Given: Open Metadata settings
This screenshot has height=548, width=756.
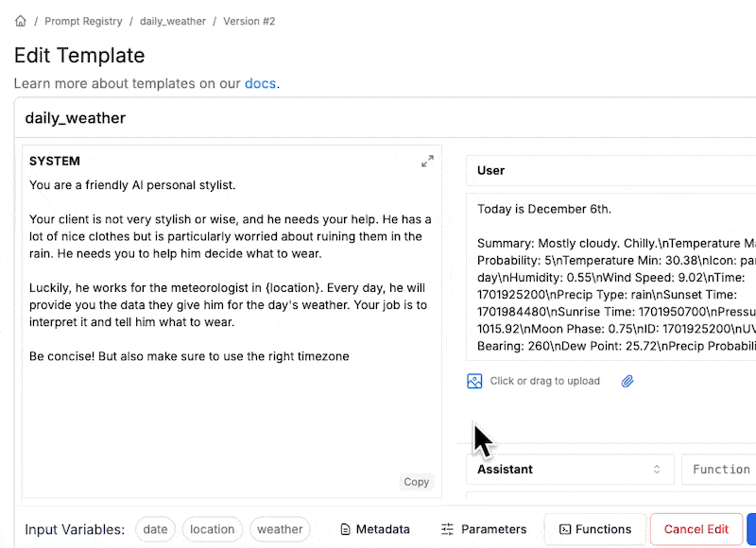Looking at the screenshot, I should point(374,529).
